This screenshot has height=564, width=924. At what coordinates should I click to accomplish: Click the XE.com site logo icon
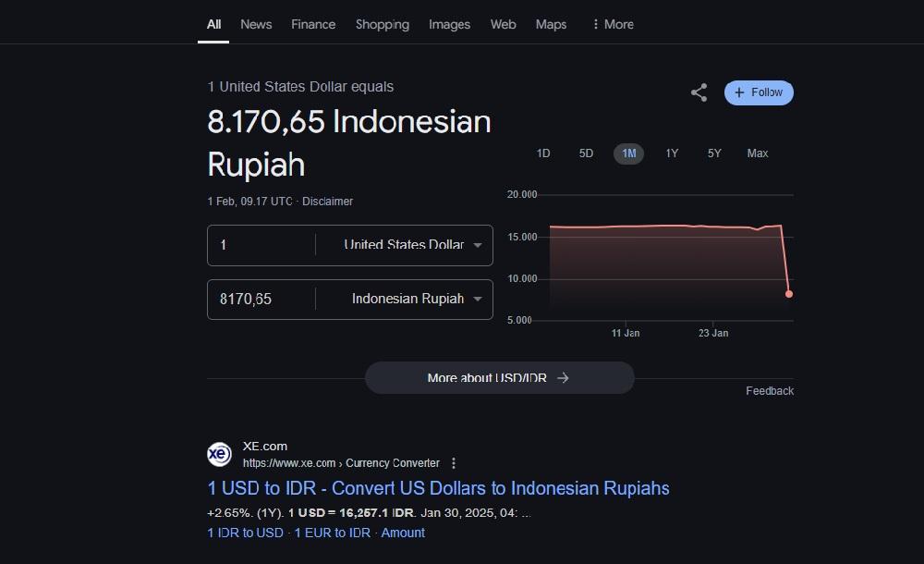pyautogui.click(x=219, y=454)
